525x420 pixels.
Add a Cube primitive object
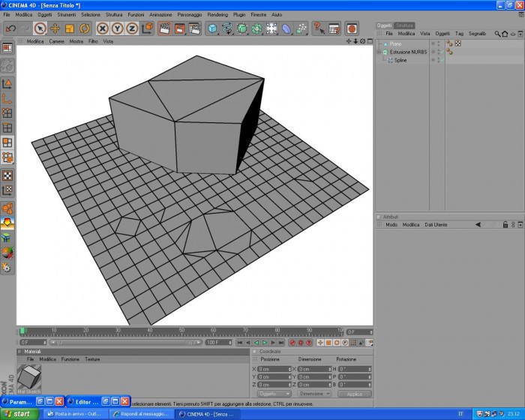coord(212,28)
